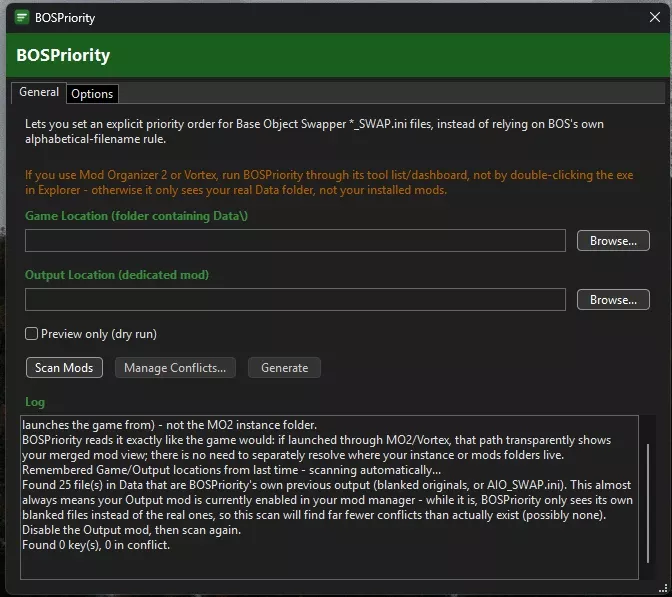Click the window resize grip at corner
Image resolution: width=672 pixels, height=597 pixels.
coord(663,589)
